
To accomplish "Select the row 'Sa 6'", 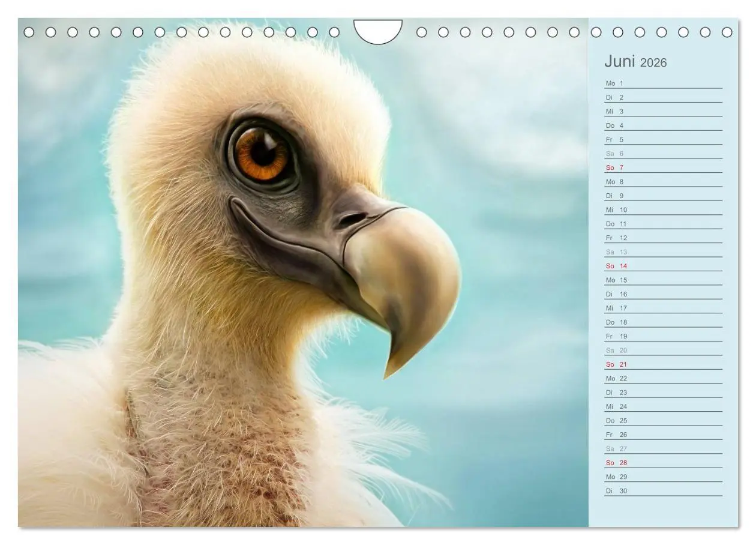I will pyautogui.click(x=663, y=153).
